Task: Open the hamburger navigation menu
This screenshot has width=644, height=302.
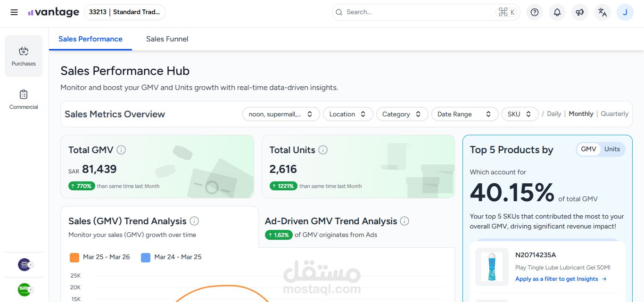Action: 14,12
